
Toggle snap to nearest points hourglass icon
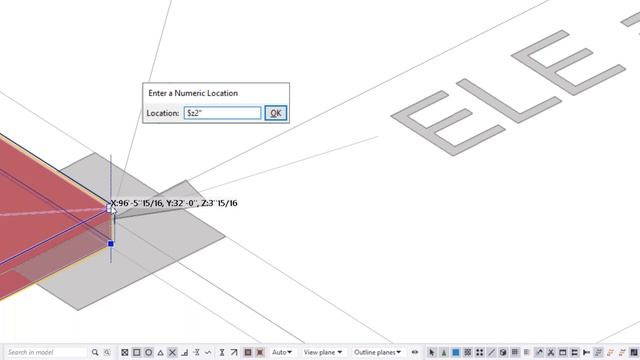click(222, 352)
